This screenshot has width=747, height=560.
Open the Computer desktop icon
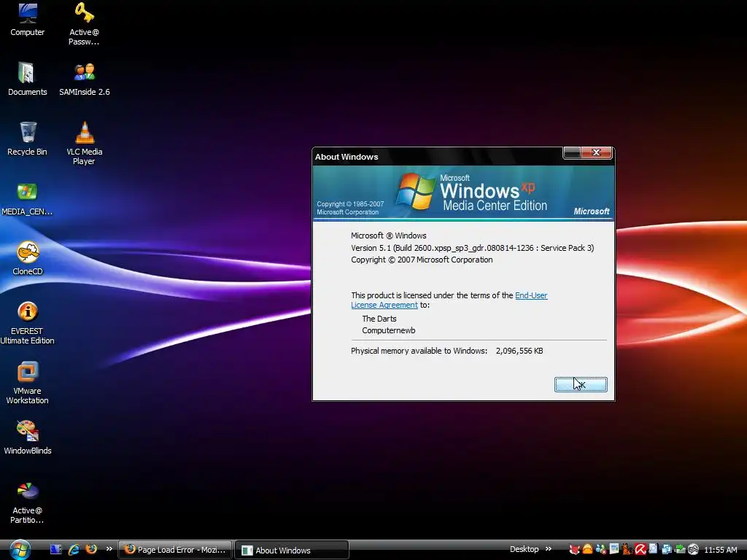click(x=27, y=19)
